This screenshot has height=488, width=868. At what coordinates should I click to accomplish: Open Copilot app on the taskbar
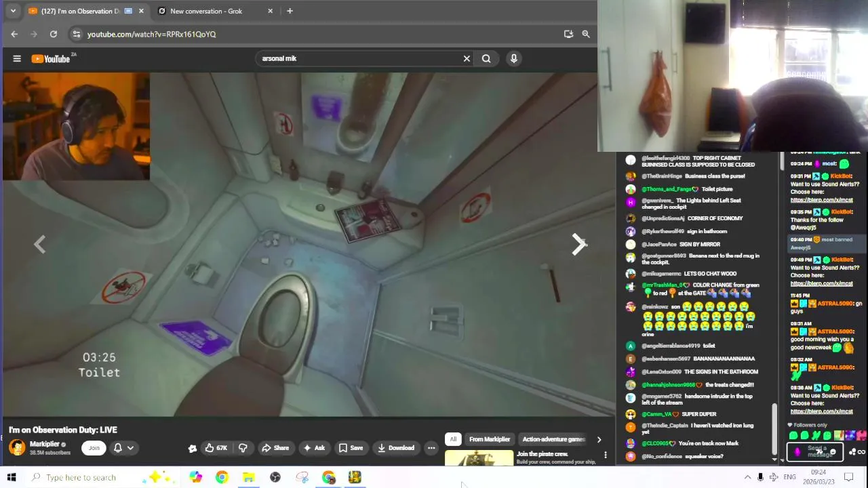(x=195, y=477)
